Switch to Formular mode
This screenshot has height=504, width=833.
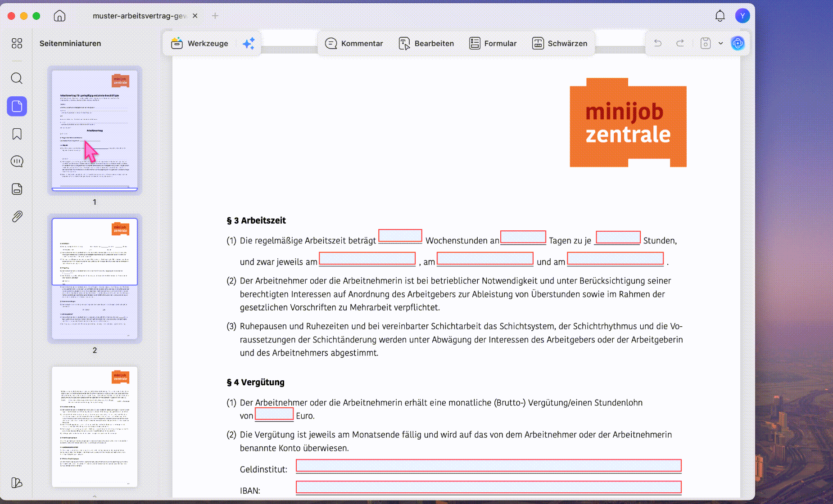coord(493,43)
